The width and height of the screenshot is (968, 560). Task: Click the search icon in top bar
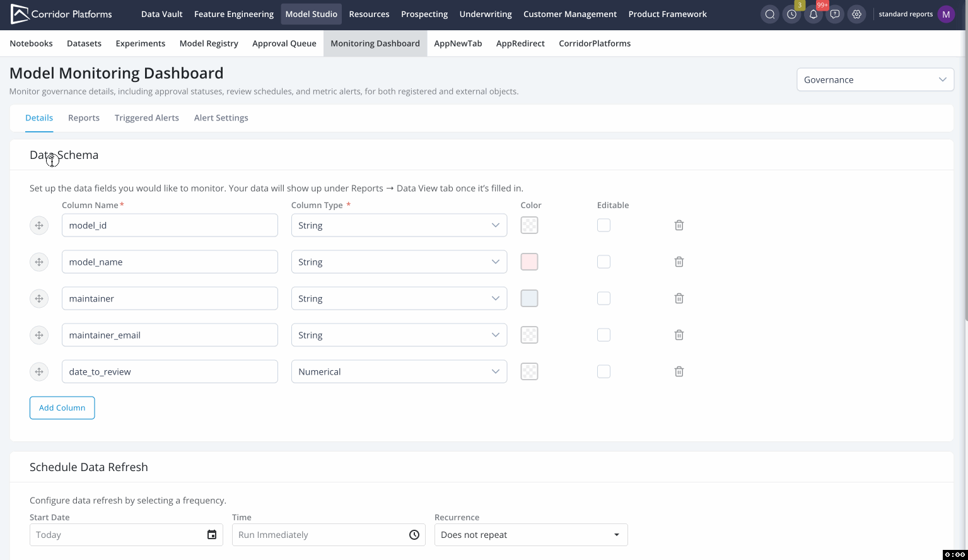pyautogui.click(x=769, y=14)
